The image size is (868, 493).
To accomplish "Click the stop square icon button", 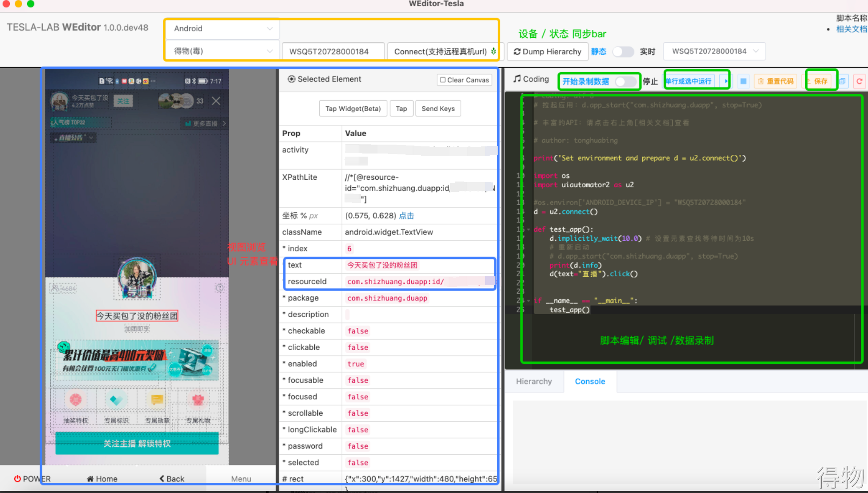I will [x=743, y=81].
